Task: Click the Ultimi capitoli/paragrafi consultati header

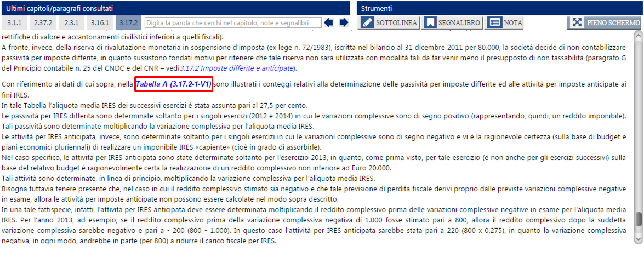Action: (x=175, y=8)
